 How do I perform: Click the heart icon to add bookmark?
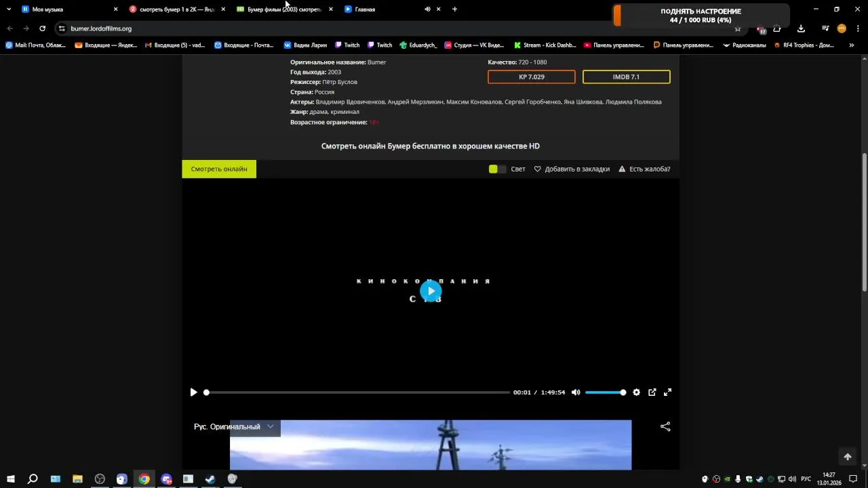pos(538,169)
